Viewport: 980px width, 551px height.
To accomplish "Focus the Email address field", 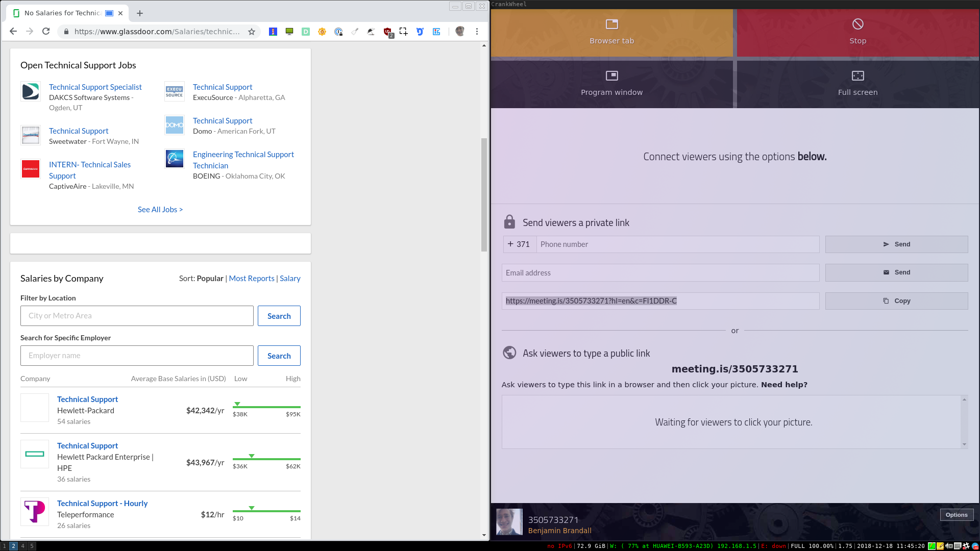I will coord(660,273).
